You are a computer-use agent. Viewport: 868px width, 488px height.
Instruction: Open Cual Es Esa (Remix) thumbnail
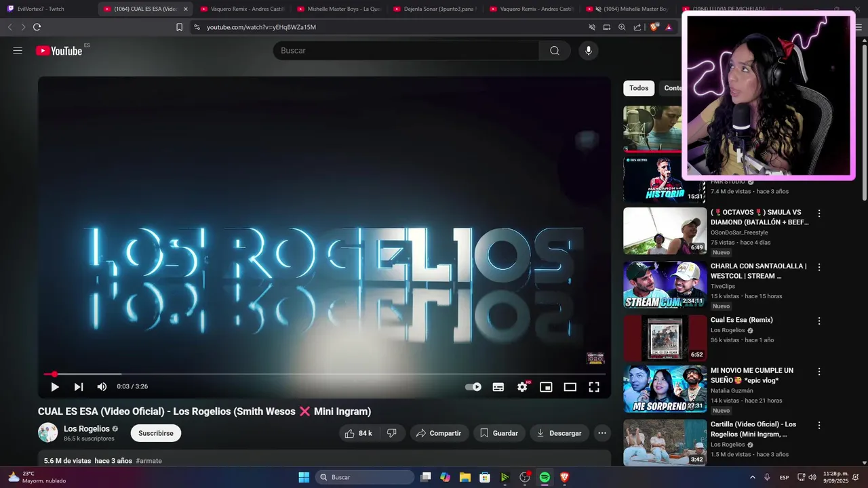point(665,338)
